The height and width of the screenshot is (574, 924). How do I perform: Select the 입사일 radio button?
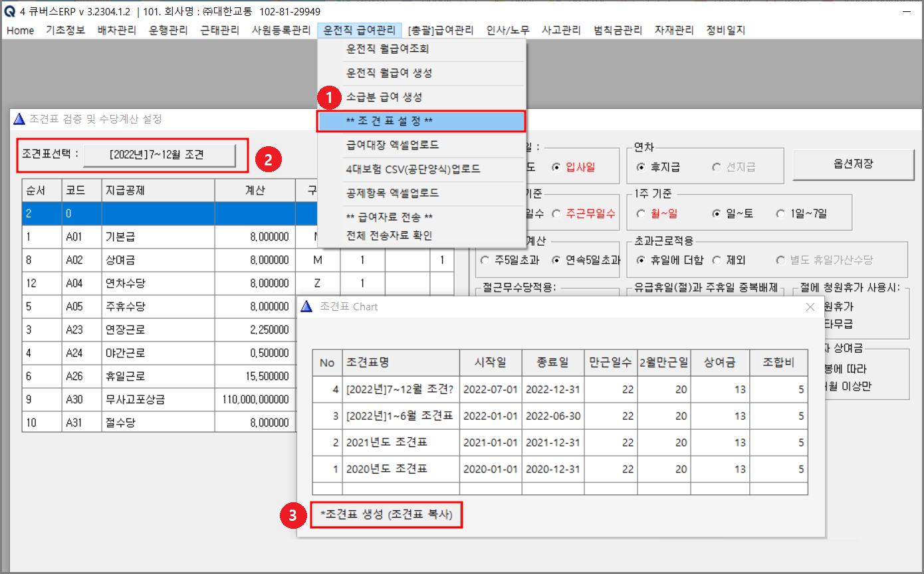click(574, 167)
